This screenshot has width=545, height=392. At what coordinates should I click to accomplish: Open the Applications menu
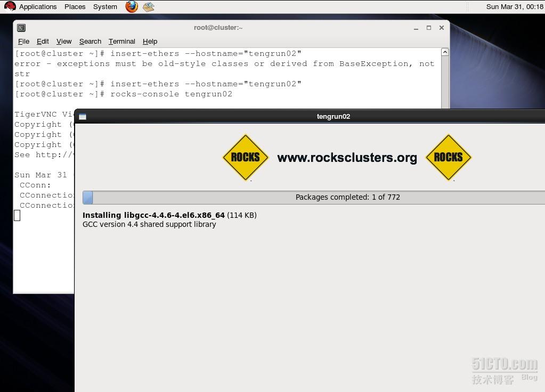(x=37, y=6)
